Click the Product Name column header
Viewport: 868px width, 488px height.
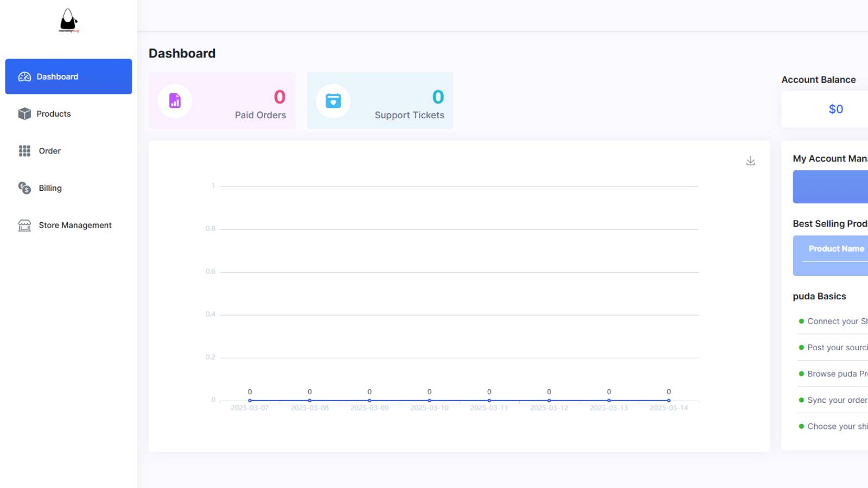click(x=836, y=249)
